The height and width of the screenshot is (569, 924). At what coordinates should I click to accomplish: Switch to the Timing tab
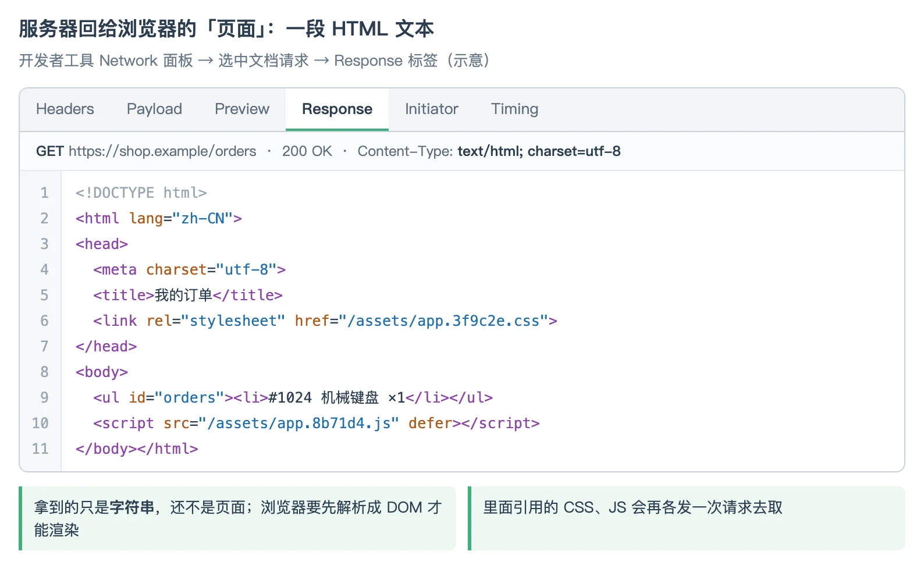tap(514, 109)
